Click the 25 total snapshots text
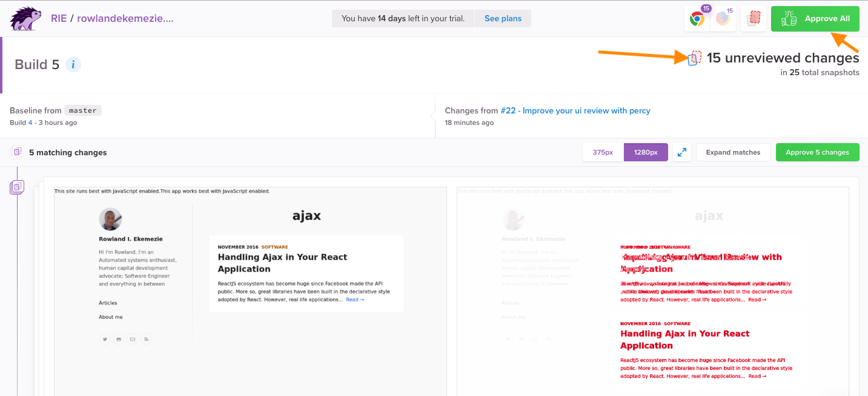 click(x=820, y=73)
